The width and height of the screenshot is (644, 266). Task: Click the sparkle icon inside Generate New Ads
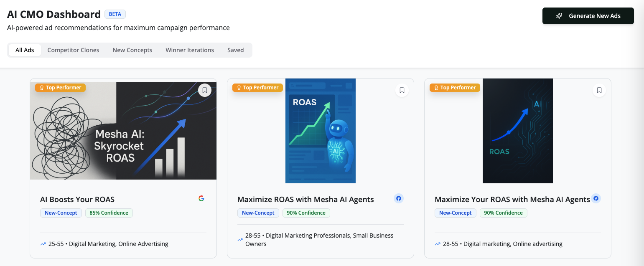[559, 16]
